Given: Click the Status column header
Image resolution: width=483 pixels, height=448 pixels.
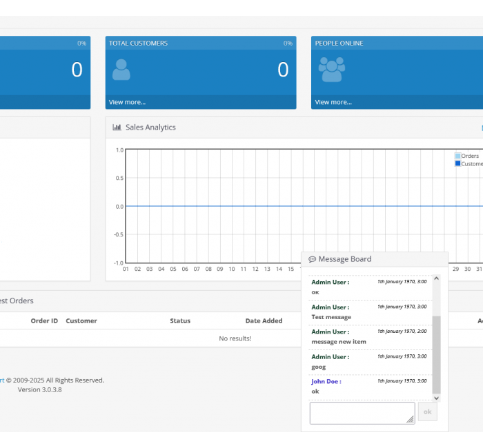Looking at the screenshot, I should [180, 320].
